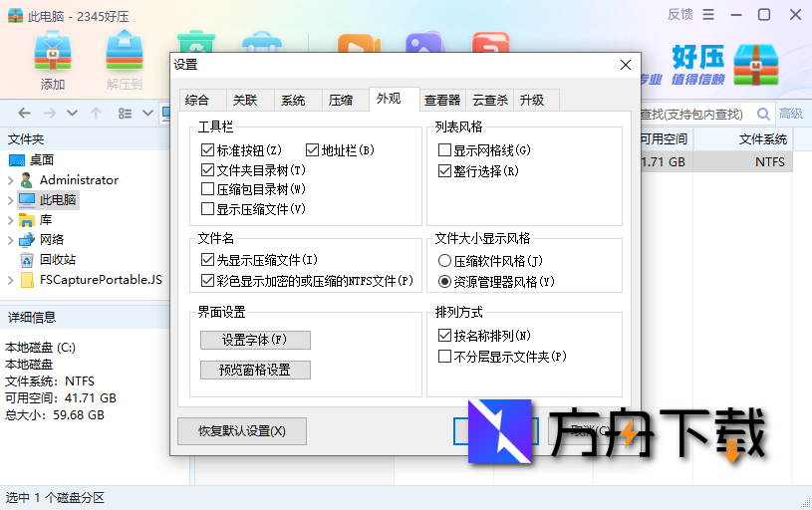Image resolution: width=812 pixels, height=510 pixels.
Task: Click the 2345好压 app logo icon
Action: pos(16,16)
